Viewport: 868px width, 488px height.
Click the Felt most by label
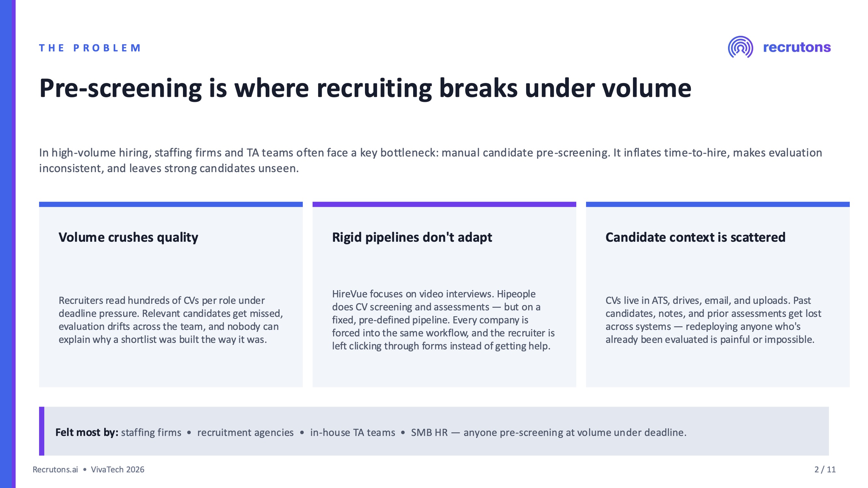pos(87,432)
